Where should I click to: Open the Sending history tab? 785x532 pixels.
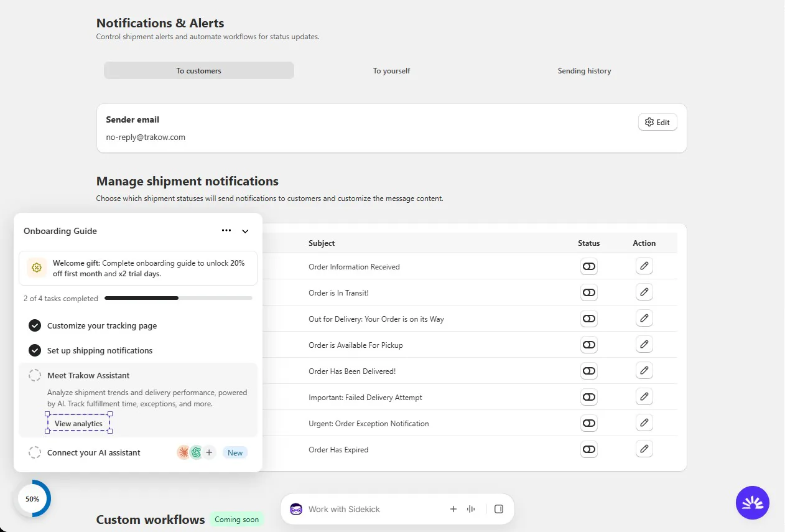pos(585,70)
